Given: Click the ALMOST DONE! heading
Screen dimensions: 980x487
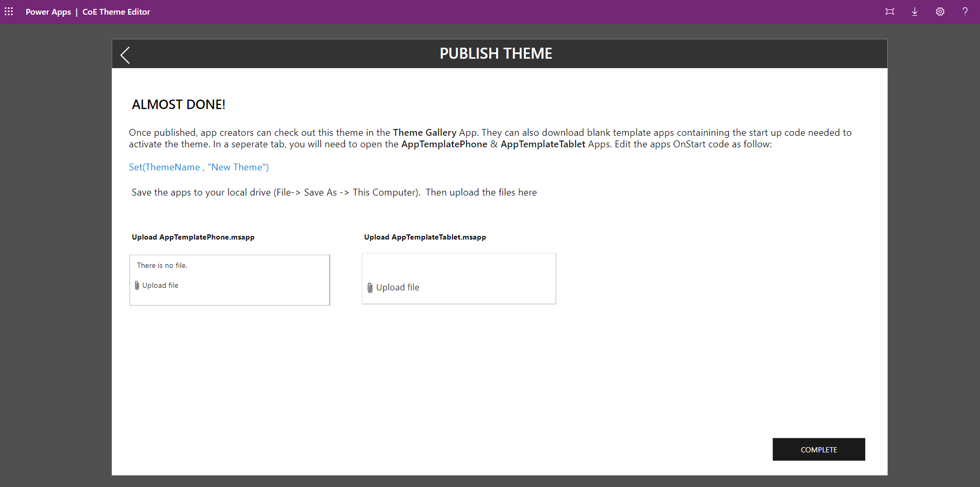Looking at the screenshot, I should 178,104.
